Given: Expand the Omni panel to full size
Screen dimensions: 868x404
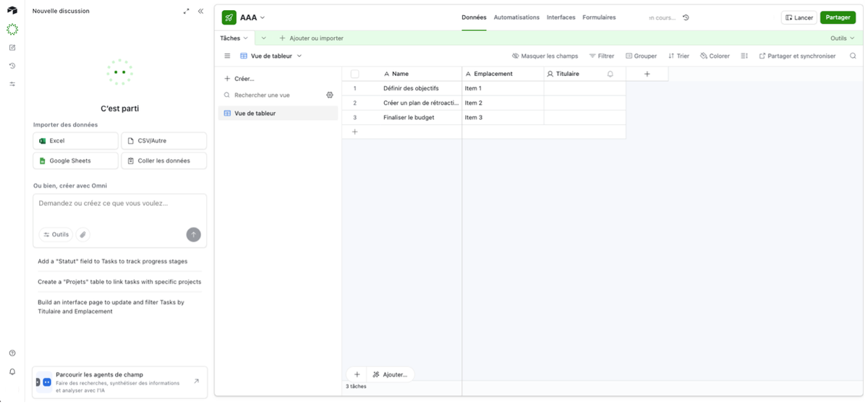Looking at the screenshot, I should (186, 11).
